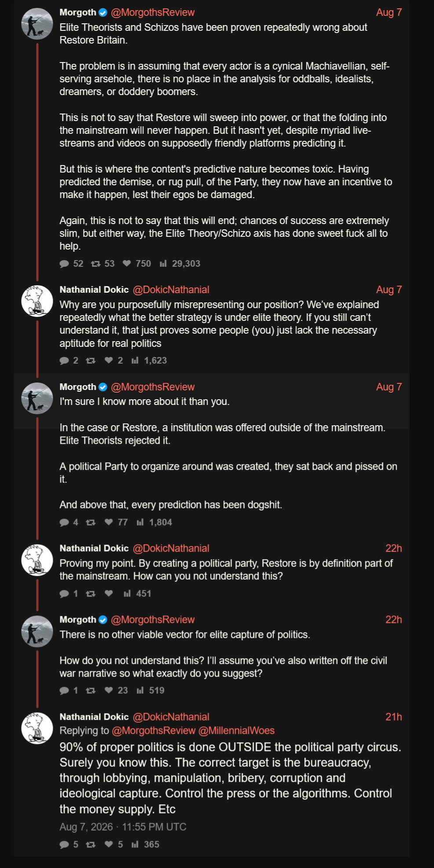This screenshot has width=434, height=868.
Task: Click Nathanial Dokic's avatar on final tweet
Action: (37, 728)
